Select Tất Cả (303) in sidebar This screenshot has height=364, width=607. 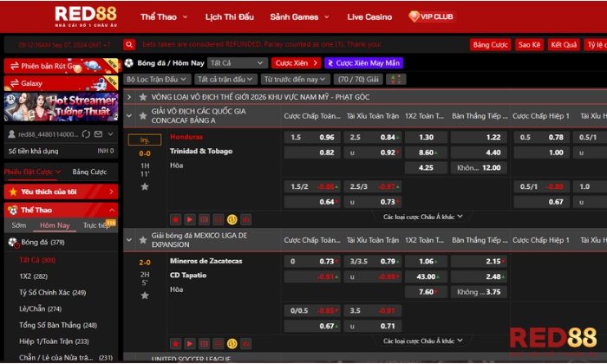pyautogui.click(x=37, y=260)
